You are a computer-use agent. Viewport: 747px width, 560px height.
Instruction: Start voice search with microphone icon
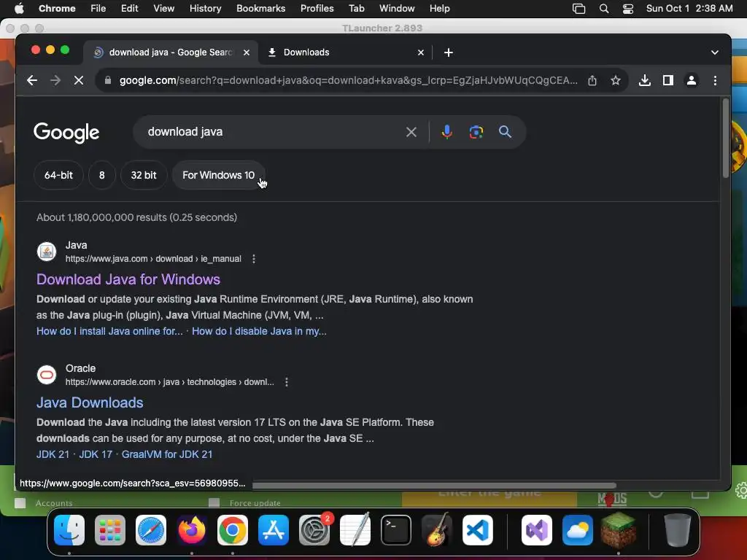coord(446,132)
